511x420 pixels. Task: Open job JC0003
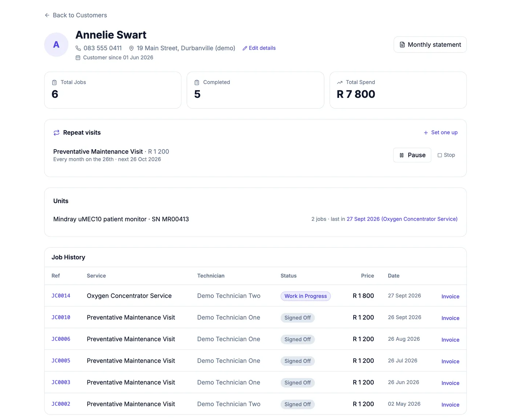tap(61, 382)
